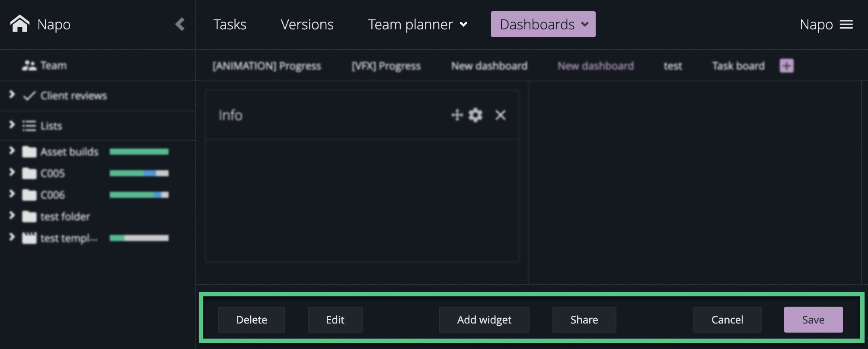Select the C006 label

click(53, 195)
